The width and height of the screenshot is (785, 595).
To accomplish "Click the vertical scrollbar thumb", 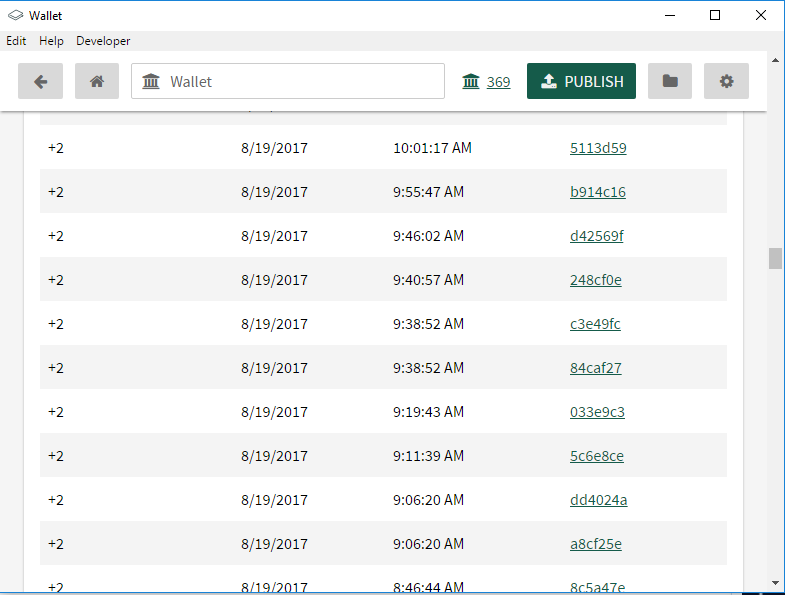I will [775, 258].
